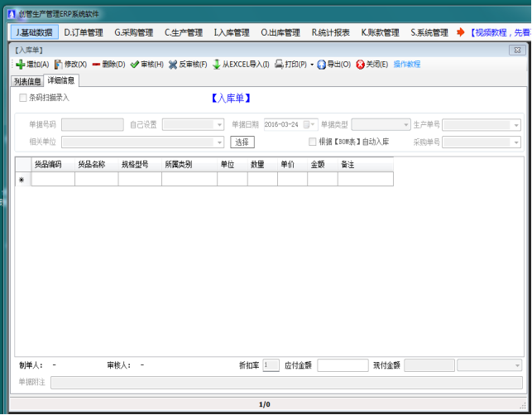This screenshot has height=415, width=532.
Task: Click the red 关闭 (Close) toolbar icon
Action: (x=360, y=65)
